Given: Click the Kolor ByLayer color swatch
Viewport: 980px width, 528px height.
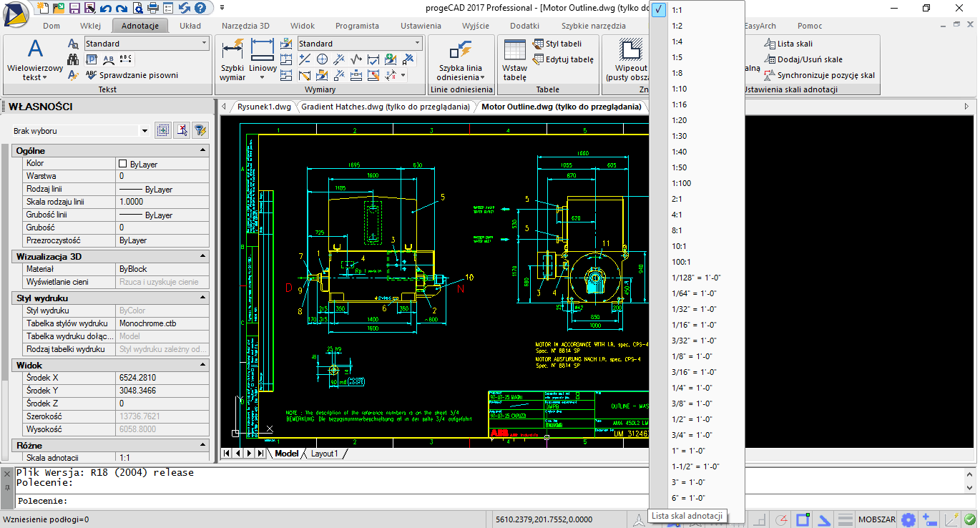Looking at the screenshot, I should pyautogui.click(x=122, y=164).
